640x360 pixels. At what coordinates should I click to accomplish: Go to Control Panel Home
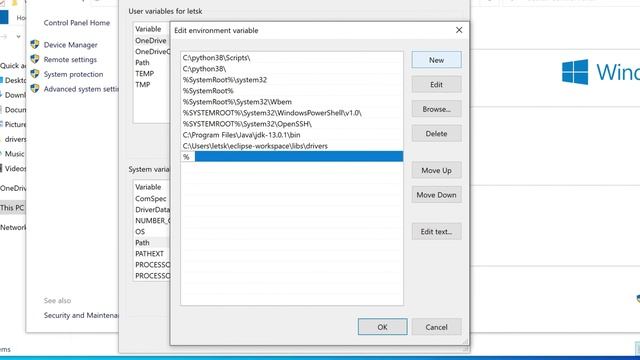click(x=77, y=23)
